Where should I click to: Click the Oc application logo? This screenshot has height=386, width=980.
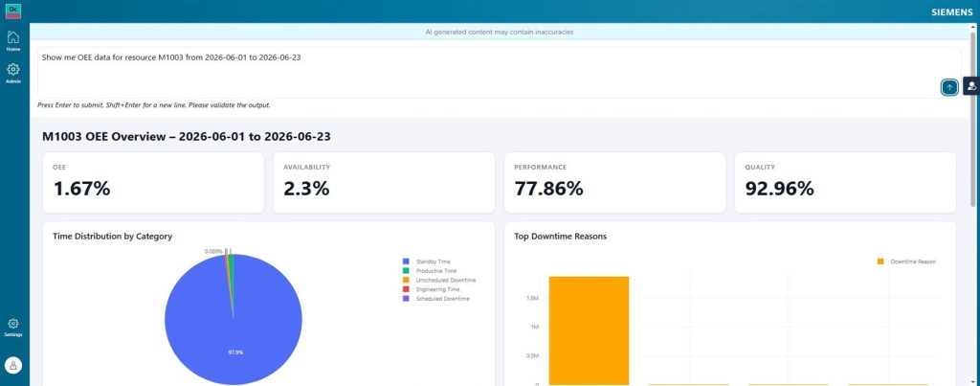click(x=12, y=11)
